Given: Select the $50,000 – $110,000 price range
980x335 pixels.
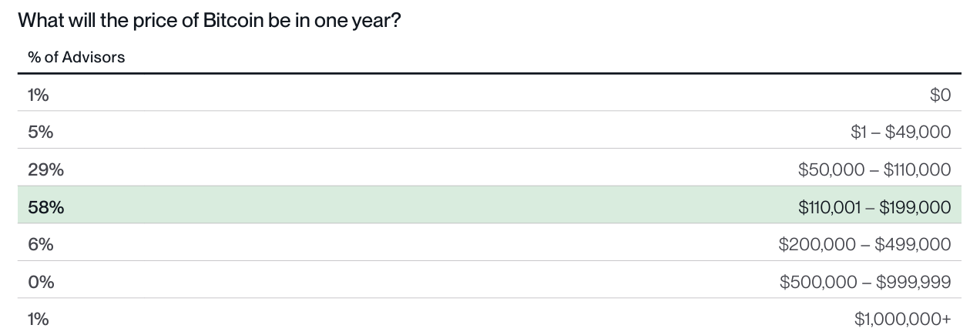Looking at the screenshot, I should (x=874, y=169).
